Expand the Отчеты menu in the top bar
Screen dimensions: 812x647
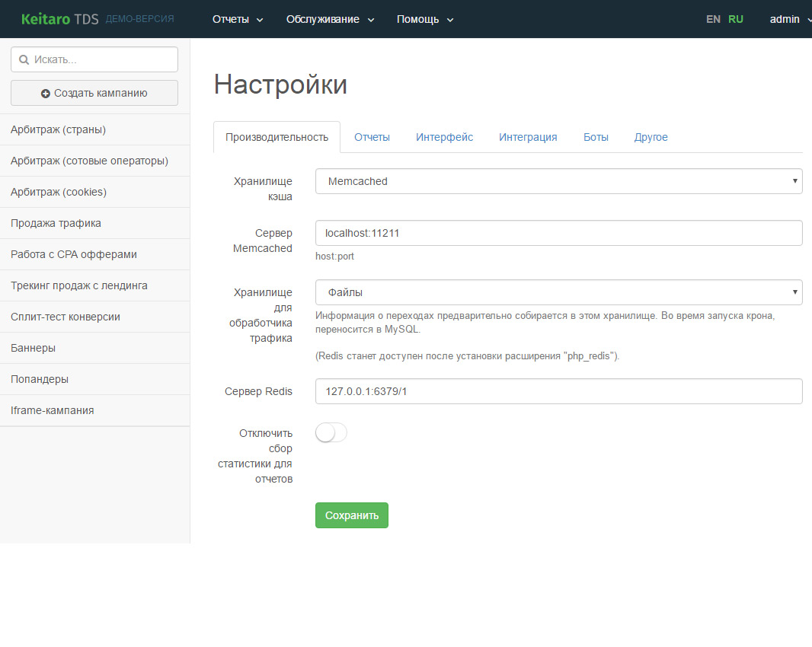coord(237,19)
